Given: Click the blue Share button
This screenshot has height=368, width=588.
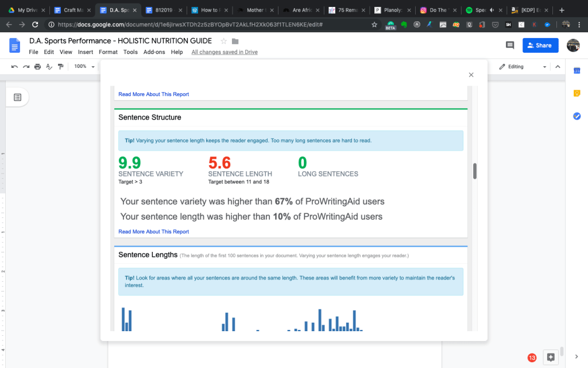Looking at the screenshot, I should click(540, 45).
